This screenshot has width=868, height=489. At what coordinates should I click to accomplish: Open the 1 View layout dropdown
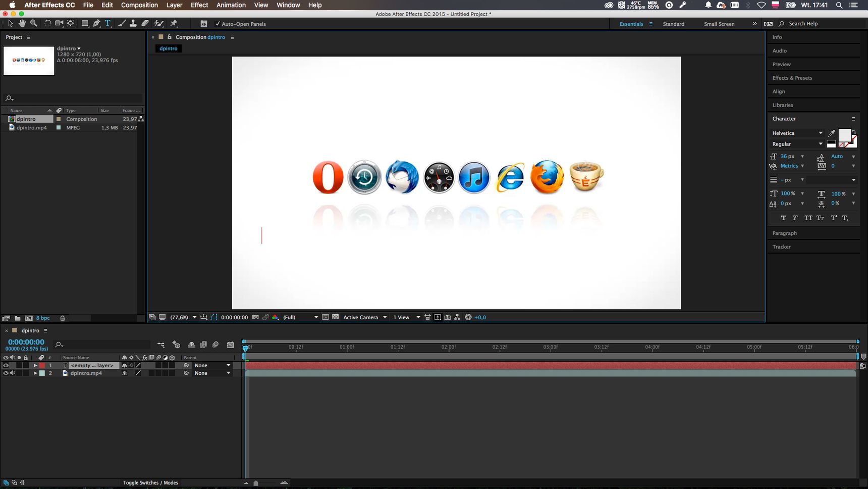[x=407, y=317]
